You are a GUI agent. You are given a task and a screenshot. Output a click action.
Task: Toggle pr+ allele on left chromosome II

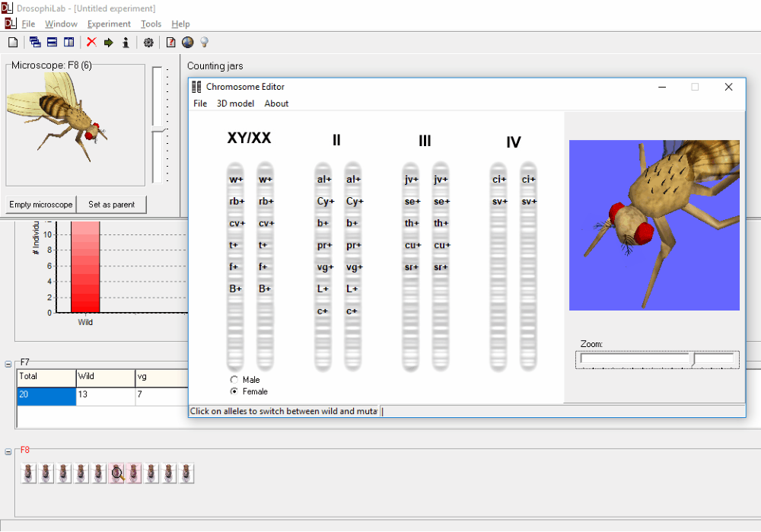[x=325, y=246]
